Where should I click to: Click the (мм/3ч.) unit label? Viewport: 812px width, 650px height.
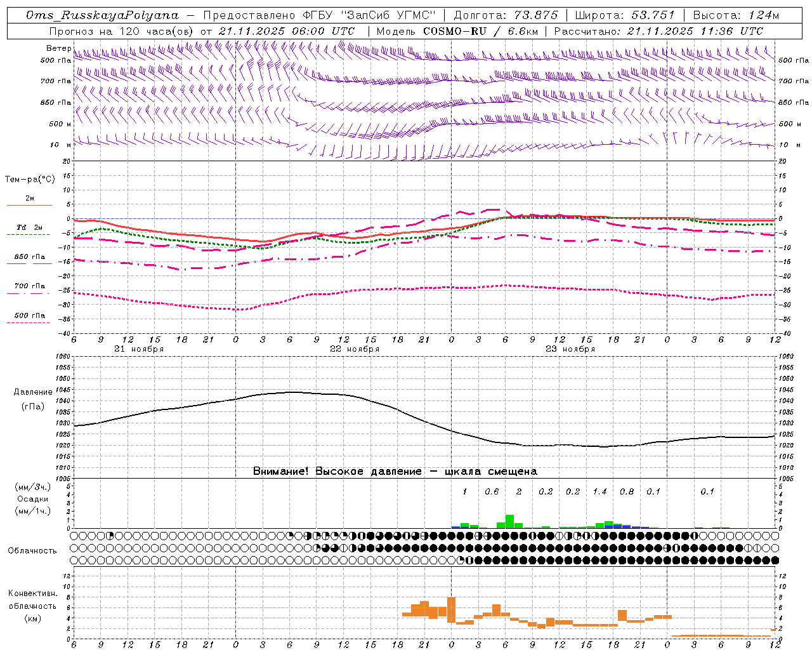pos(32,487)
